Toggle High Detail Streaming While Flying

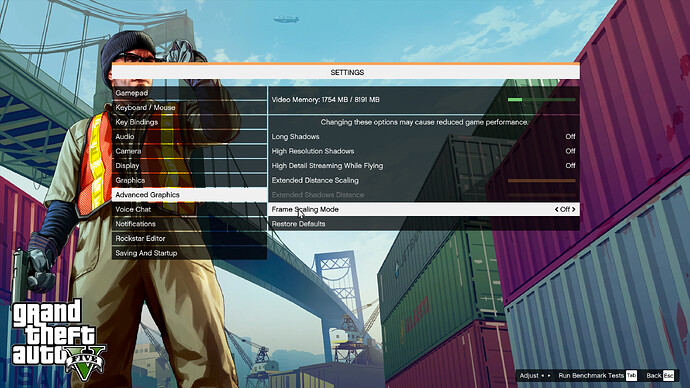point(423,166)
